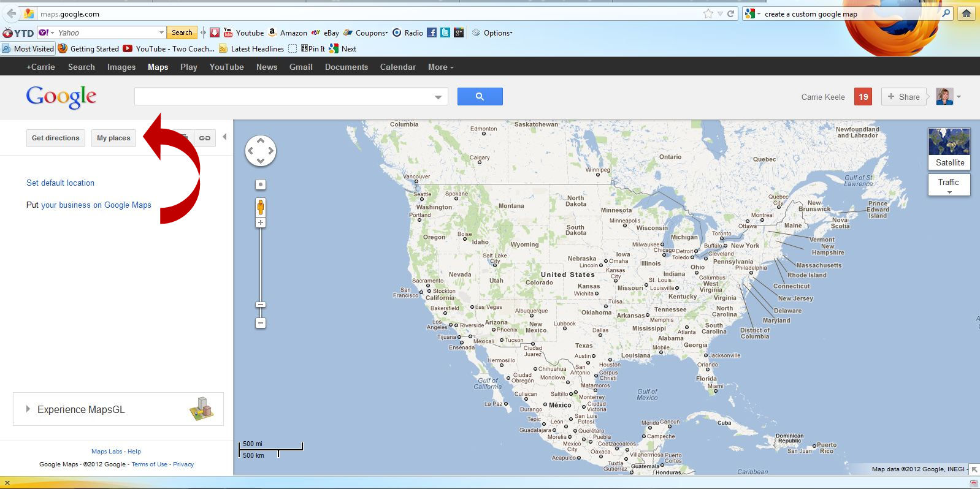Pan the map left with the left arrow
This screenshot has width=980, height=489.
pos(251,151)
